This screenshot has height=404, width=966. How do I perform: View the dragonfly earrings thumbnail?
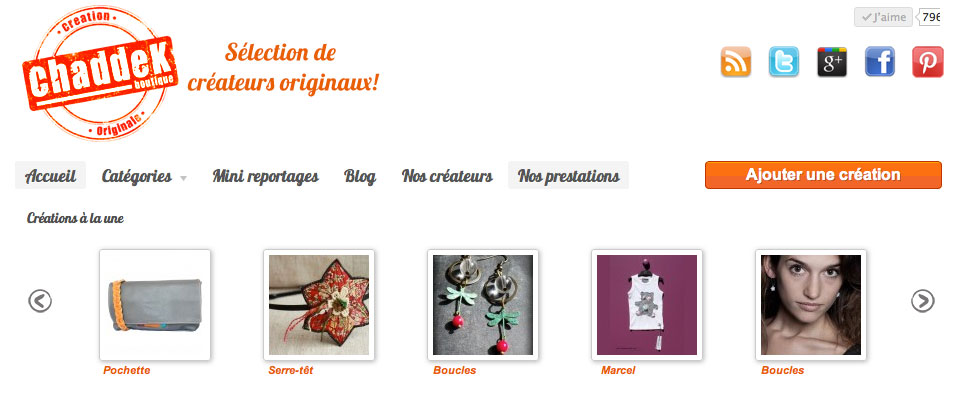point(483,305)
